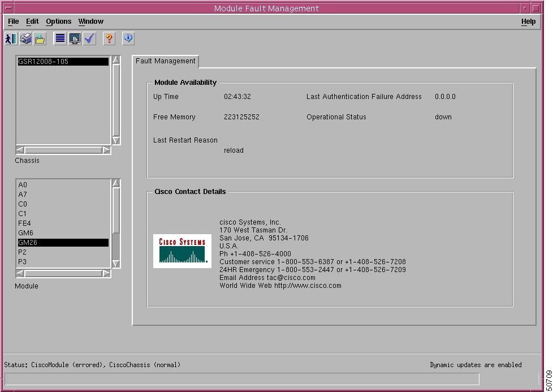Select module C0 in the Module list

(63, 204)
